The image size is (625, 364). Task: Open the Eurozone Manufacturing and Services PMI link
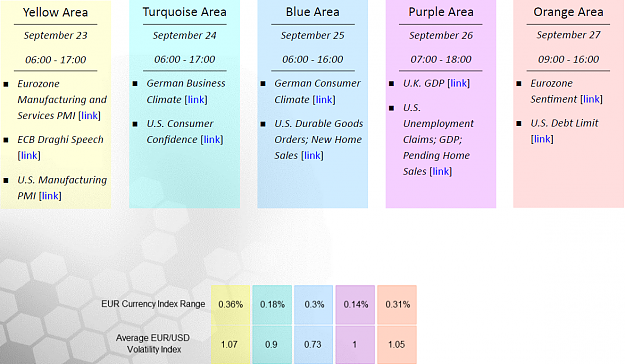(90, 116)
